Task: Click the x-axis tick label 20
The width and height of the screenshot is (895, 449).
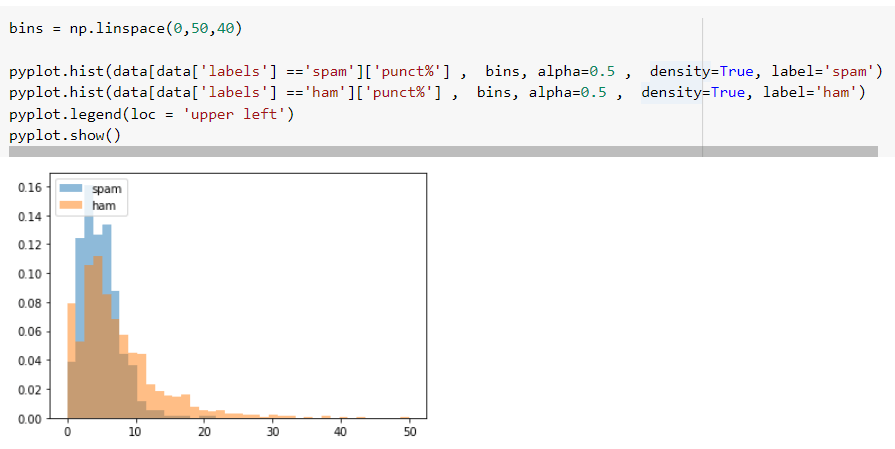Action: 204,432
